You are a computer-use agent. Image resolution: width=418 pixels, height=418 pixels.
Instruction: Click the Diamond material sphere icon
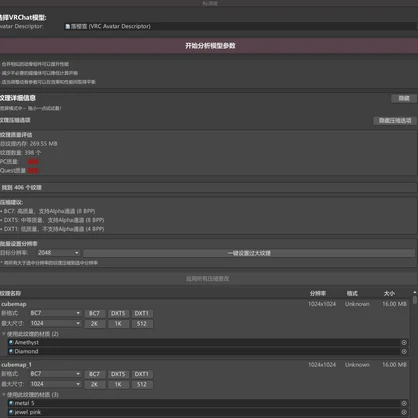click(11, 351)
